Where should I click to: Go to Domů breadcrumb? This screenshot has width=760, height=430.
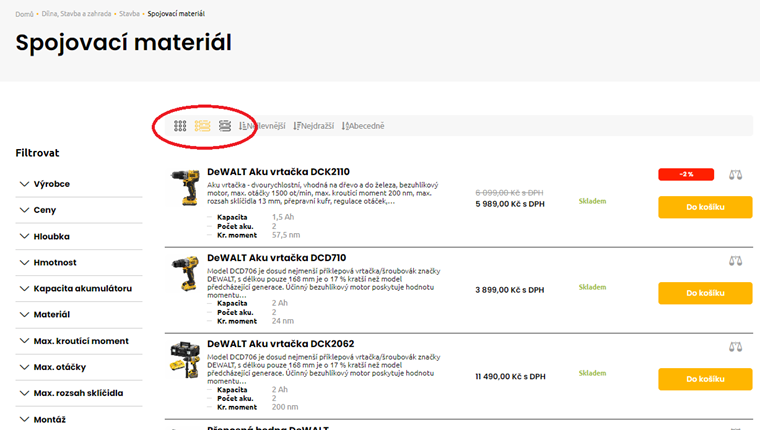(x=24, y=14)
